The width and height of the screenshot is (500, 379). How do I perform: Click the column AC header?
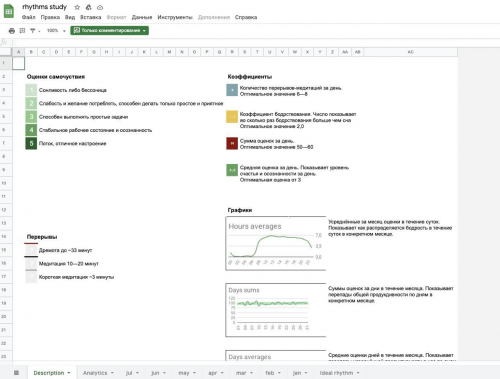(x=410, y=52)
